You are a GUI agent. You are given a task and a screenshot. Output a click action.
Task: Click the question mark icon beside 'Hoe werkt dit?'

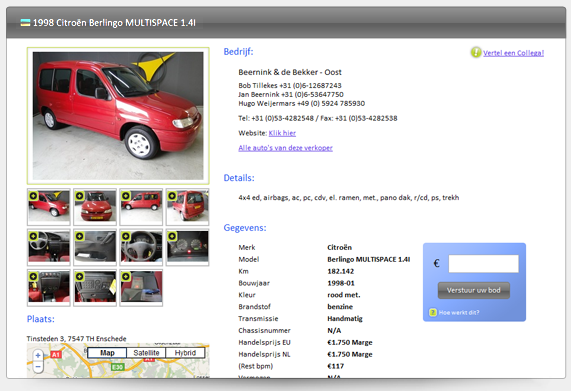432,312
